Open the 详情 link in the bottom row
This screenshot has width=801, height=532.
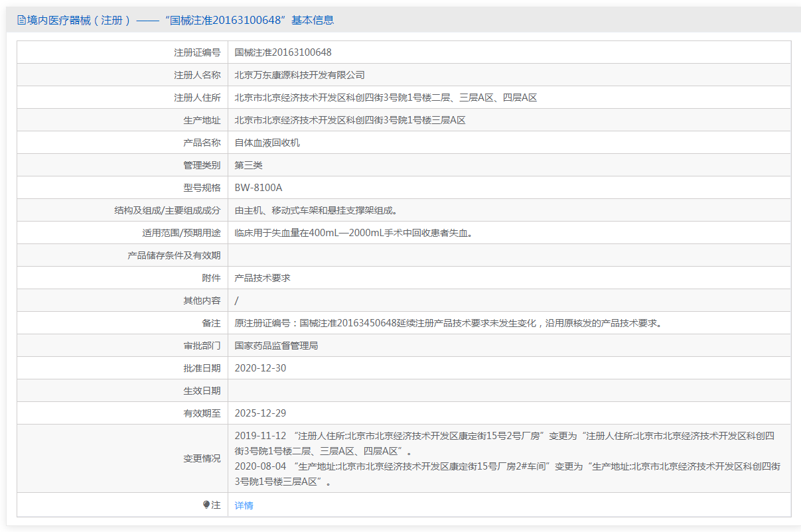coord(244,505)
